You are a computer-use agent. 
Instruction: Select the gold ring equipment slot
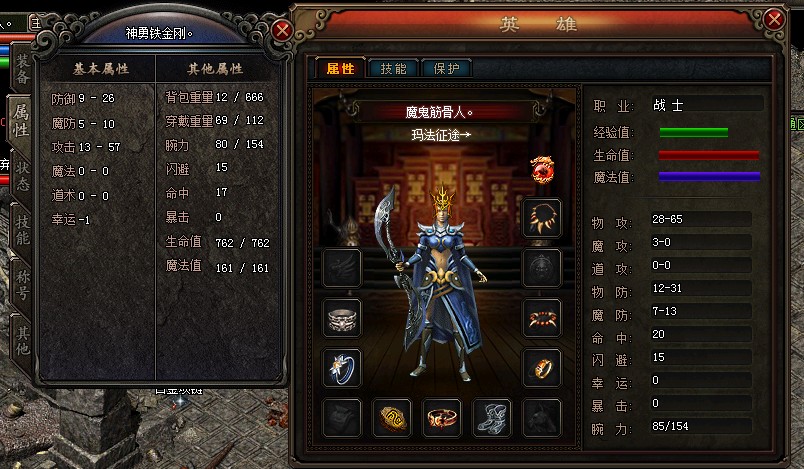(542, 368)
